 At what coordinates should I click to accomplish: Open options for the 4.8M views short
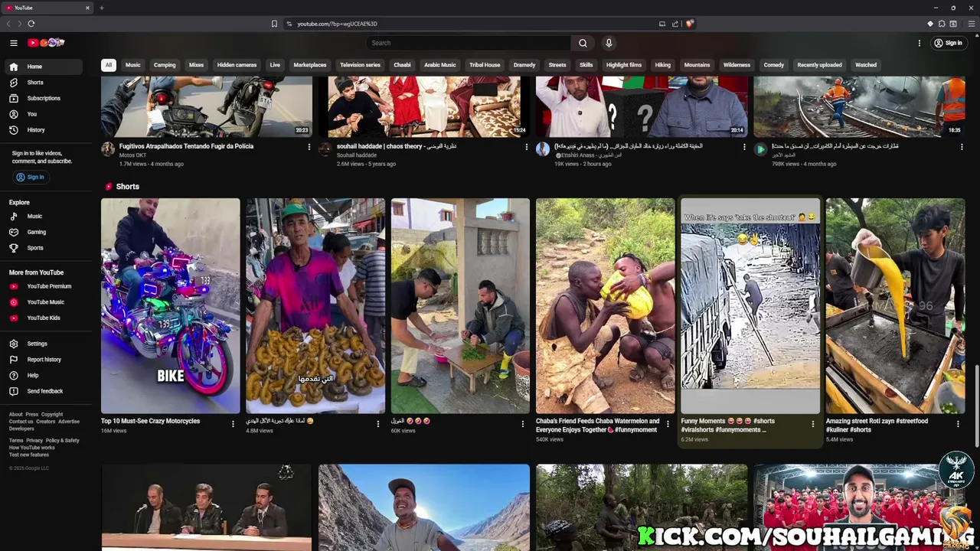(377, 423)
